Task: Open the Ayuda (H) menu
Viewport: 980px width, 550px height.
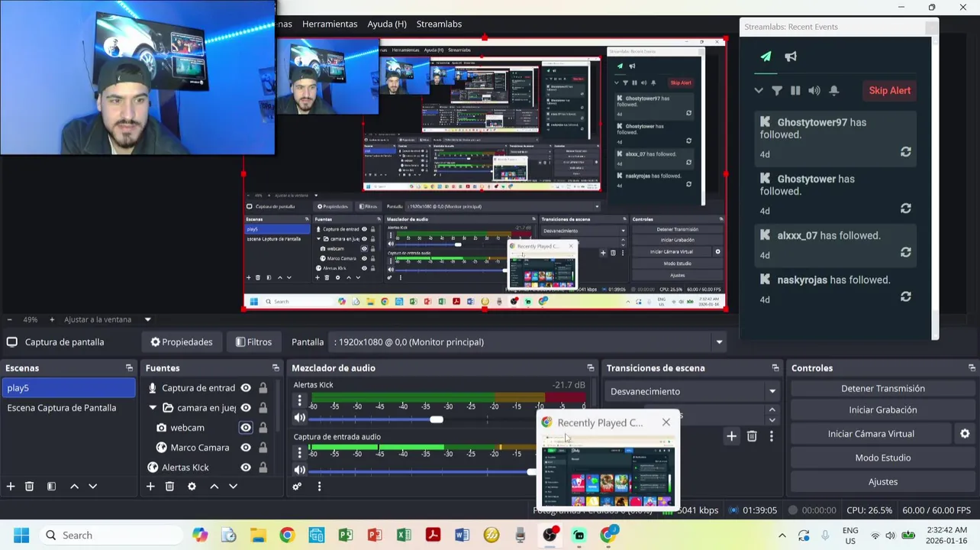Action: coord(387,24)
